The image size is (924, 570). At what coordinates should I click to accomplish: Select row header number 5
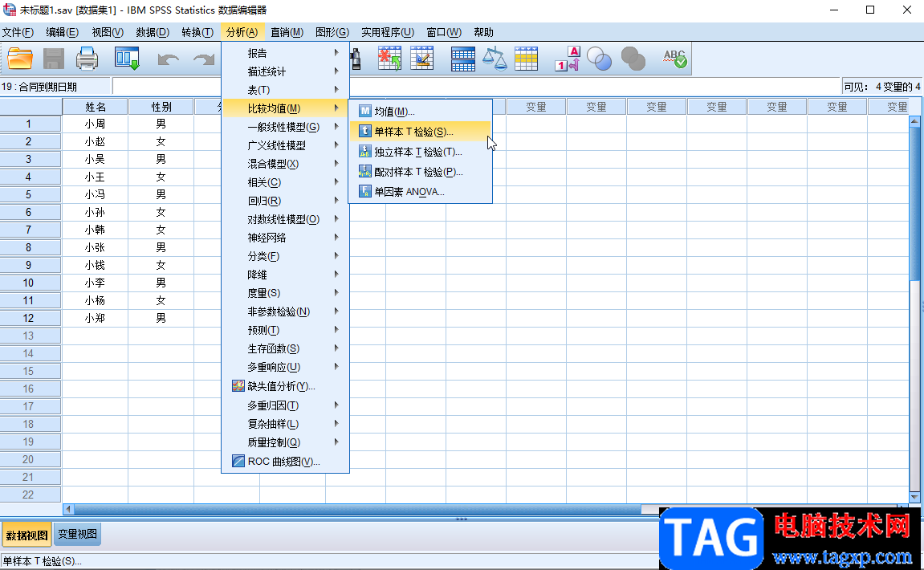31,194
